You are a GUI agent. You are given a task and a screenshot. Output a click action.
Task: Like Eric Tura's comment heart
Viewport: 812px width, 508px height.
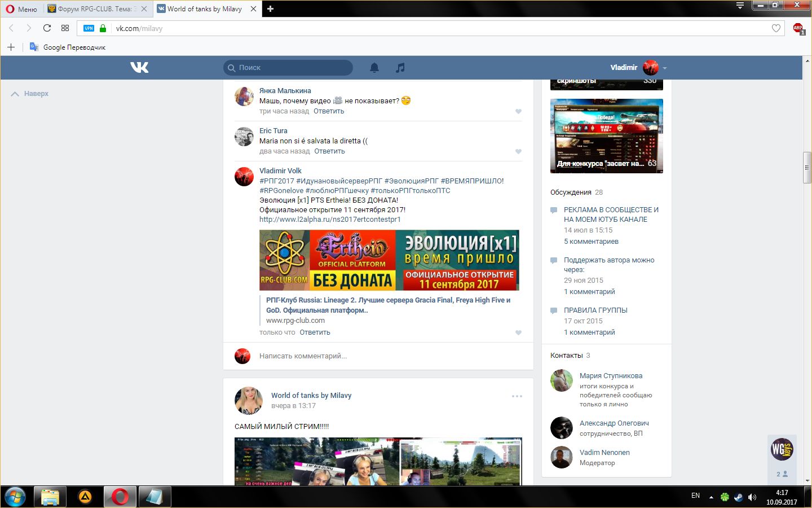[518, 151]
